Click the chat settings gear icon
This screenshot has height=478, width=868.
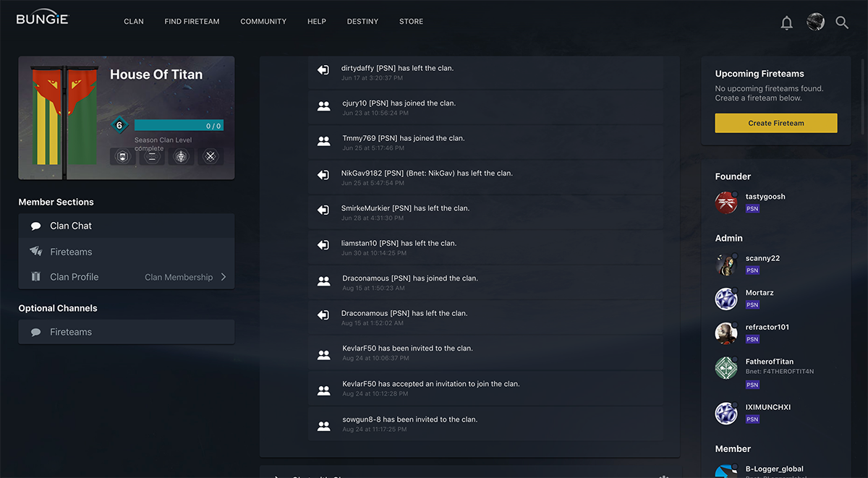pos(663,475)
